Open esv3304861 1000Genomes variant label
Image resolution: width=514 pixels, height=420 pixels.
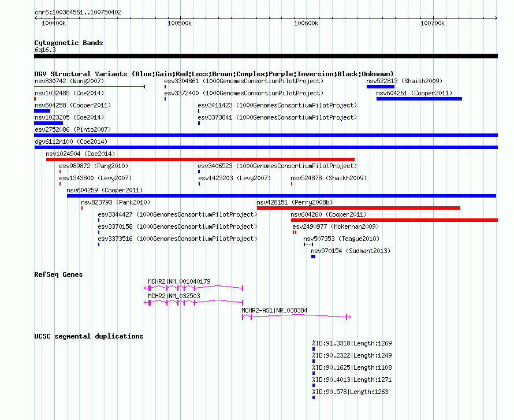(244, 81)
